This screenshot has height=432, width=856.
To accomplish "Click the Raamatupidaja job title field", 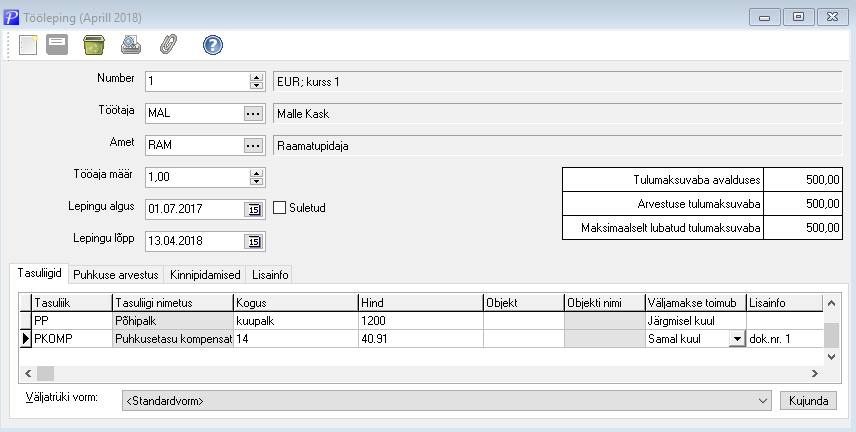I will (557, 146).
